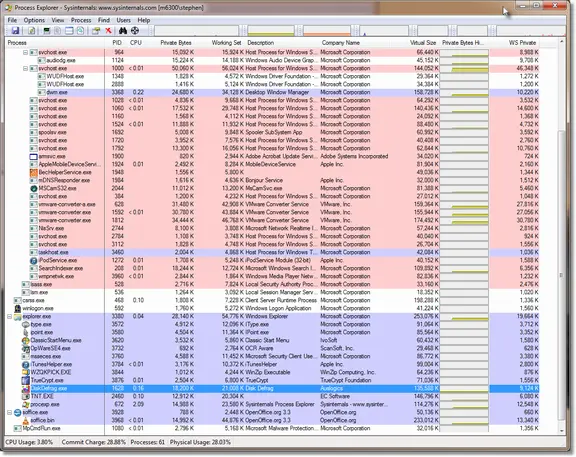Open the Users menu

point(123,20)
